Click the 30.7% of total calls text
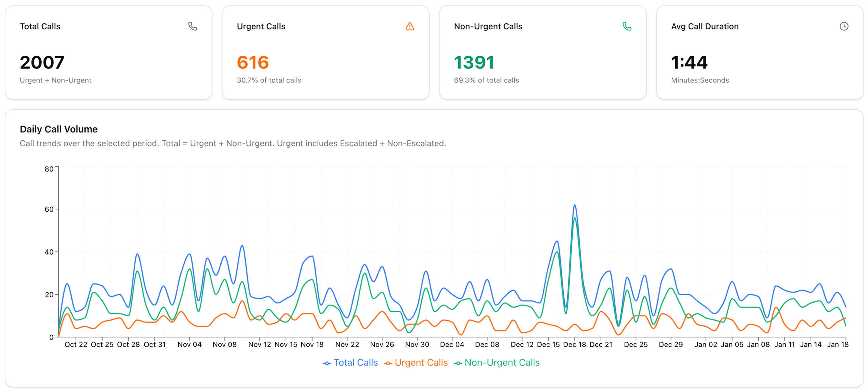The image size is (868, 392). (x=269, y=80)
